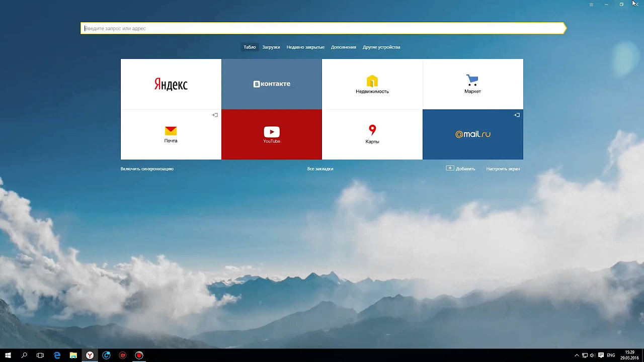
Task: Open the Action Center notifications icon
Action: point(601,355)
